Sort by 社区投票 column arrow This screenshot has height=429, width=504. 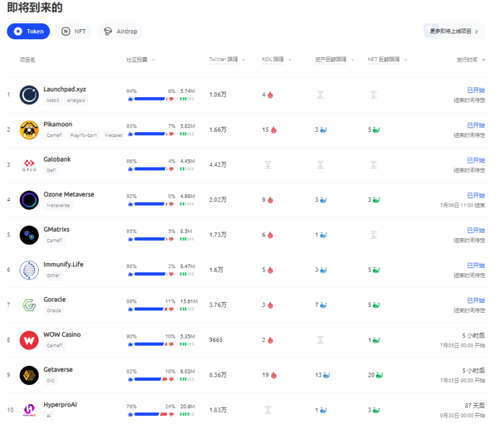click(x=153, y=60)
